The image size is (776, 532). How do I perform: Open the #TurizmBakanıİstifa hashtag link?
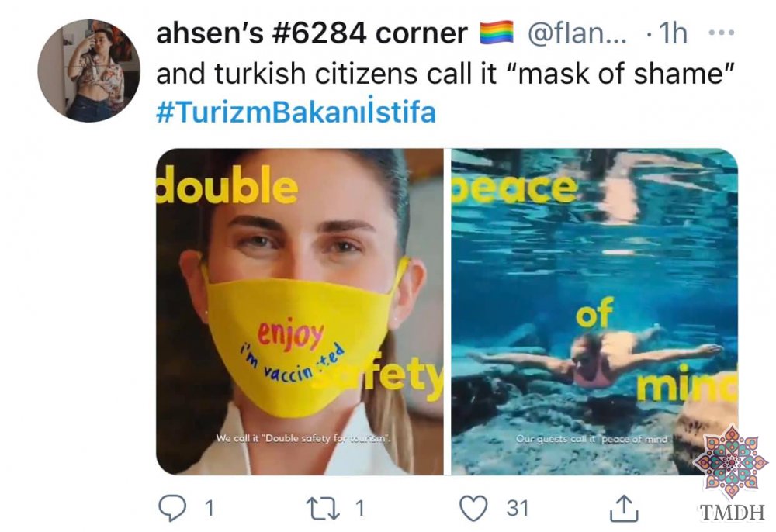pyautogui.click(x=296, y=112)
